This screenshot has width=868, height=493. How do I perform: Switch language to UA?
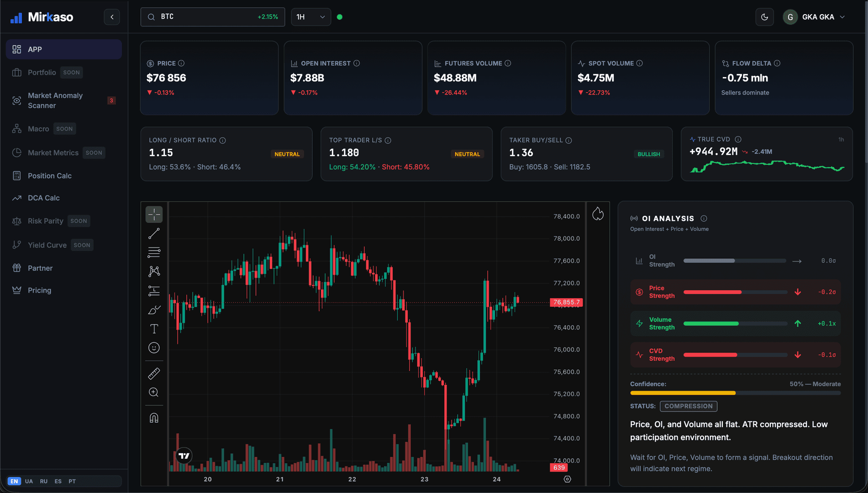(29, 481)
